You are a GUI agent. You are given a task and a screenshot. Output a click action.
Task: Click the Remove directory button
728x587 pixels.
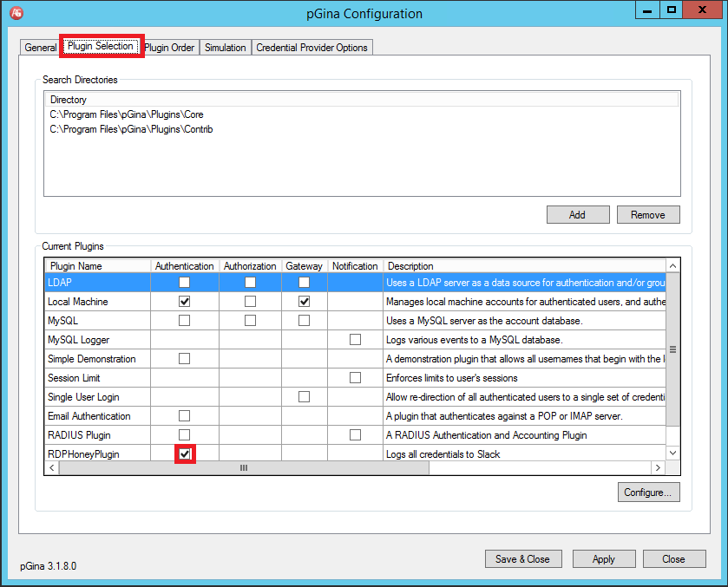point(647,215)
